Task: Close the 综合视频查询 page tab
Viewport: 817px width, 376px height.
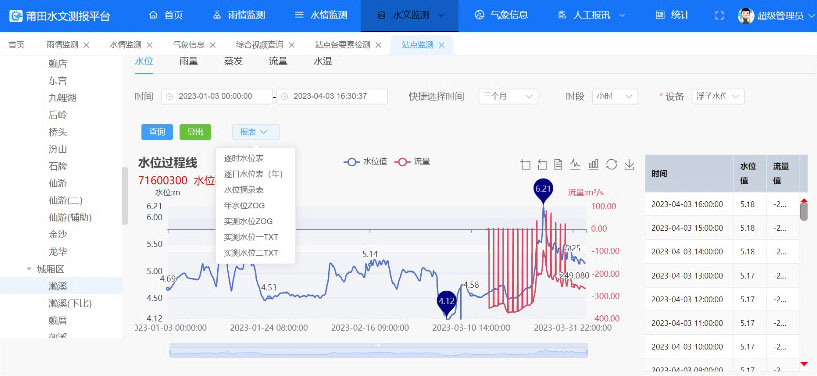Action: click(292, 45)
